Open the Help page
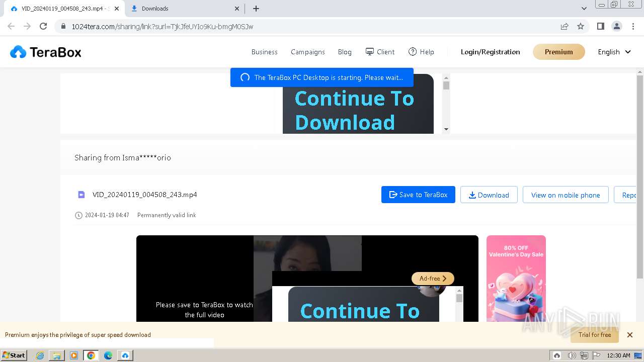Image resolution: width=644 pixels, height=362 pixels. 421,52
